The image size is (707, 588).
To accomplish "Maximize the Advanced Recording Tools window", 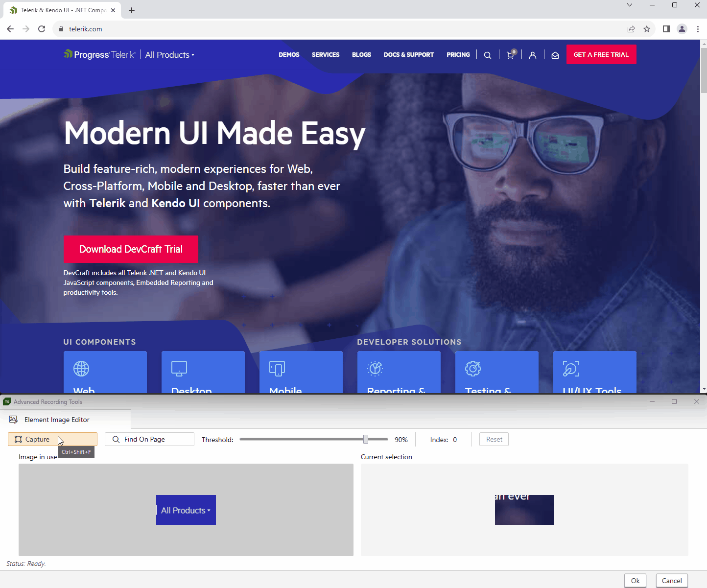I will click(674, 401).
